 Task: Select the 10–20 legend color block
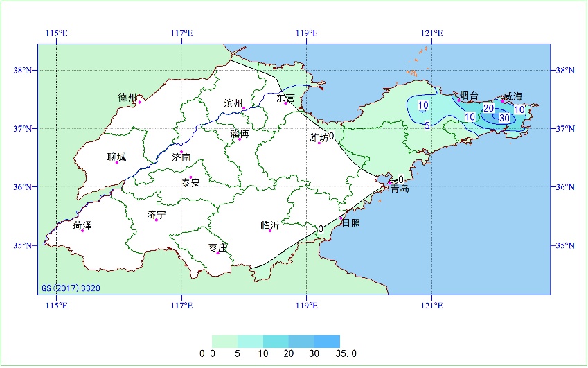tap(276, 342)
